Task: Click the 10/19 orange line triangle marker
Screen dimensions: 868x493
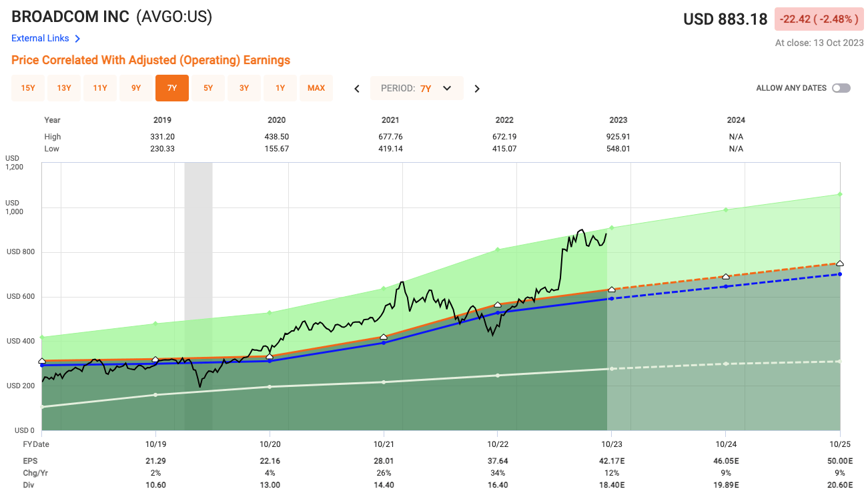Action: (x=155, y=360)
